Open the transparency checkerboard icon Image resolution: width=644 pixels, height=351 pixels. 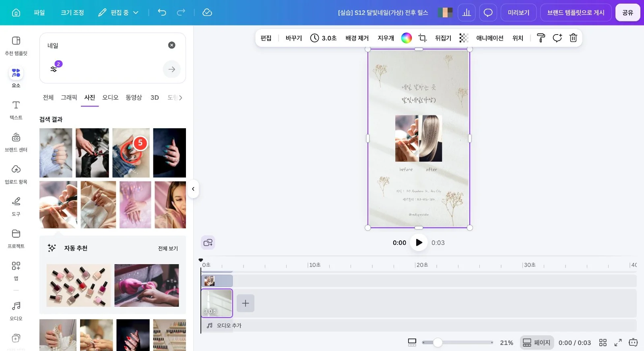(x=464, y=38)
